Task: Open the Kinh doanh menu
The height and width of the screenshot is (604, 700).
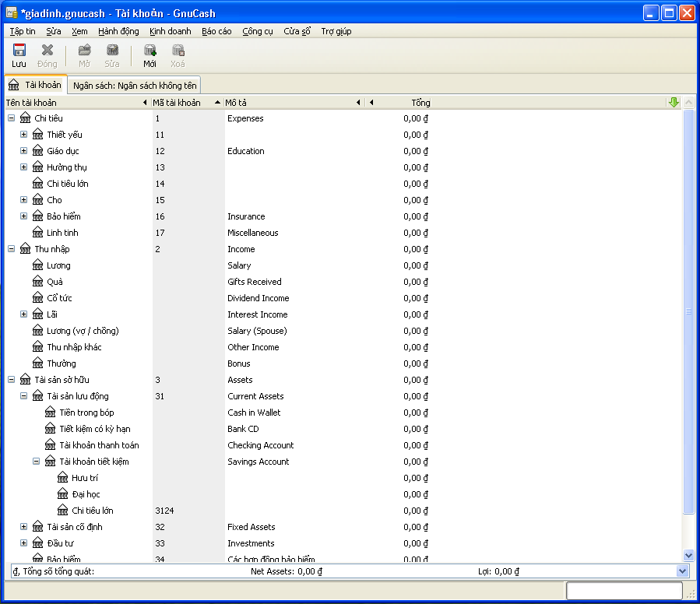Action: coord(170,31)
